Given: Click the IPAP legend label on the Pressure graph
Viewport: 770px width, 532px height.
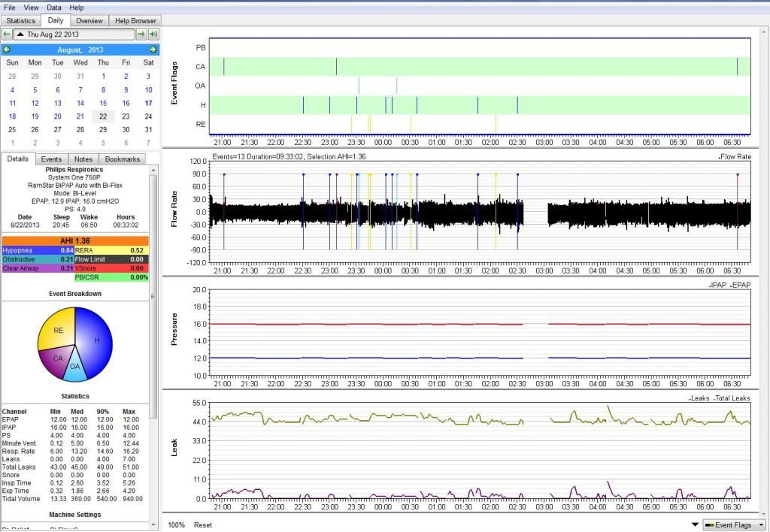Looking at the screenshot, I should click(717, 285).
